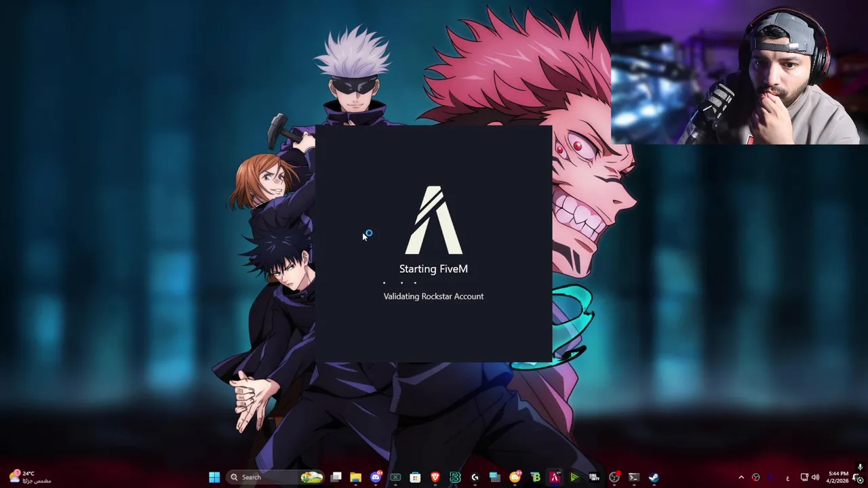Click the loading dots progress indicator

click(400, 283)
